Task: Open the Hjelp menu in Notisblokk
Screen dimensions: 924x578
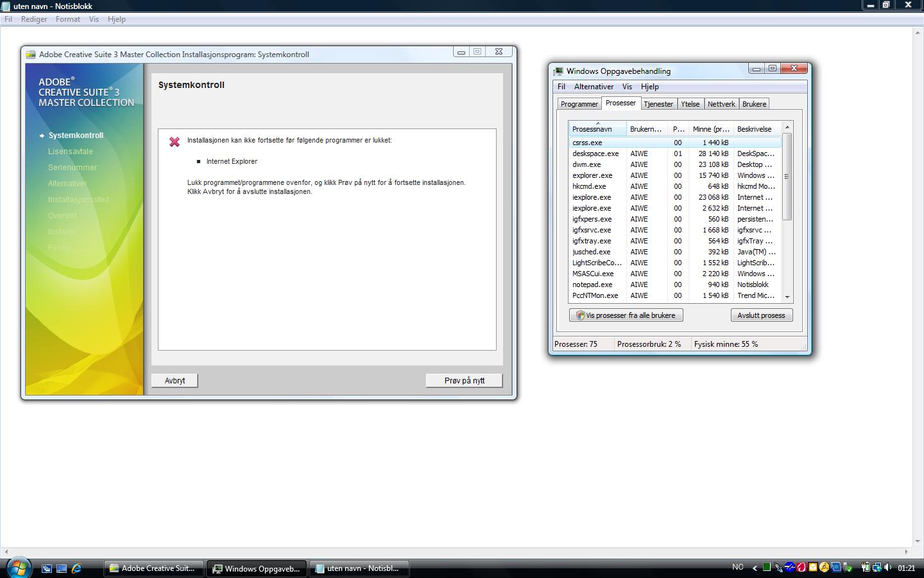Action: pyautogui.click(x=117, y=19)
